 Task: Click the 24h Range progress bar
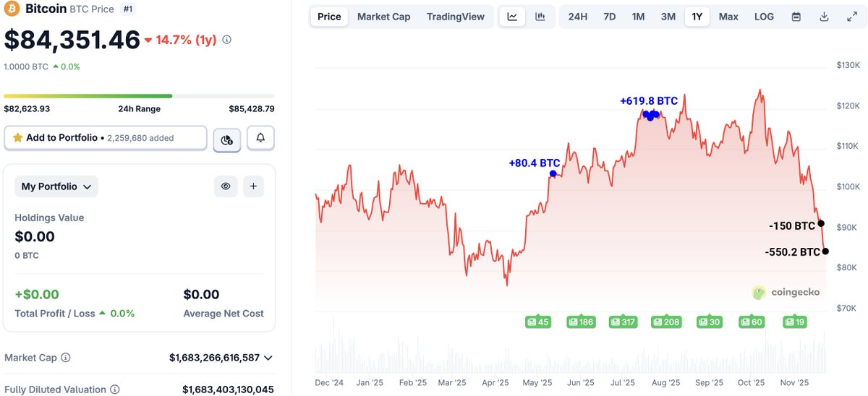point(139,95)
